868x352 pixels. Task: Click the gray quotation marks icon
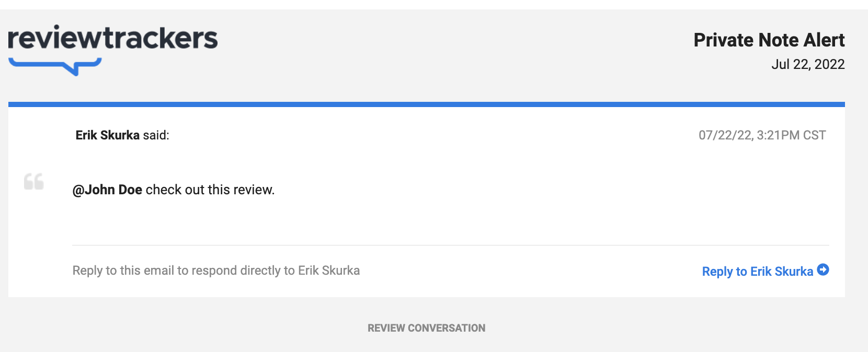pos(34,181)
